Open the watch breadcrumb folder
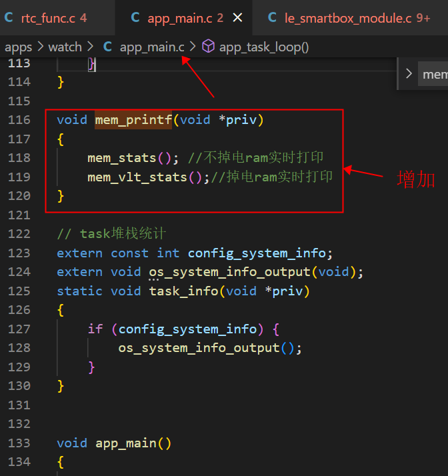448x476 pixels. (65, 47)
